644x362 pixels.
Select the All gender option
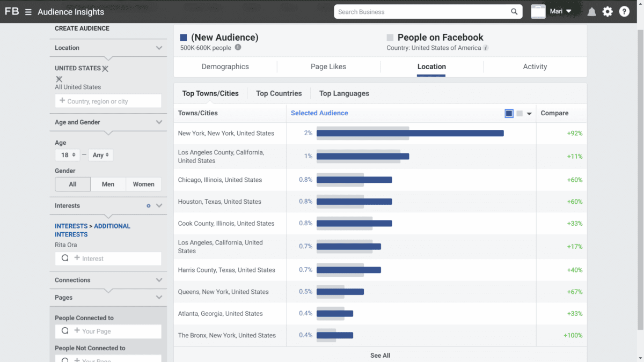[x=72, y=184]
